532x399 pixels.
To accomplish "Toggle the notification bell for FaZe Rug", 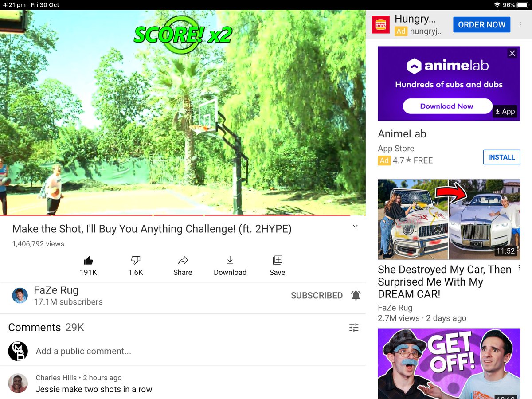I will 356,295.
